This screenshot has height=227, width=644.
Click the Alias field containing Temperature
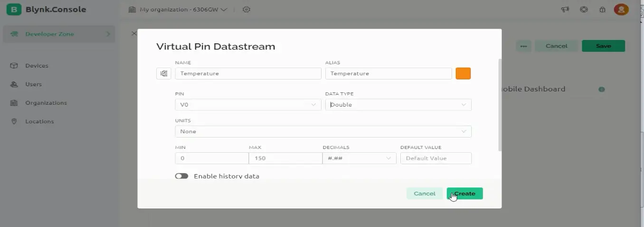(x=388, y=73)
